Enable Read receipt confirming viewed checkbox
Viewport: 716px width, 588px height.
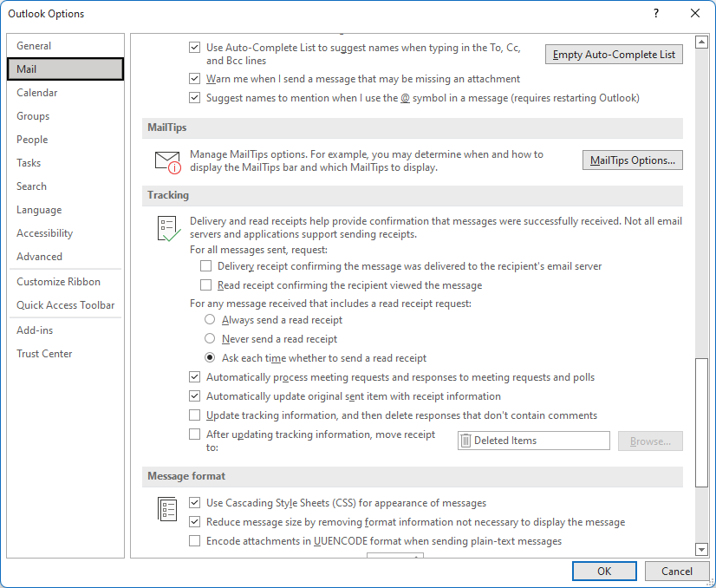click(206, 285)
